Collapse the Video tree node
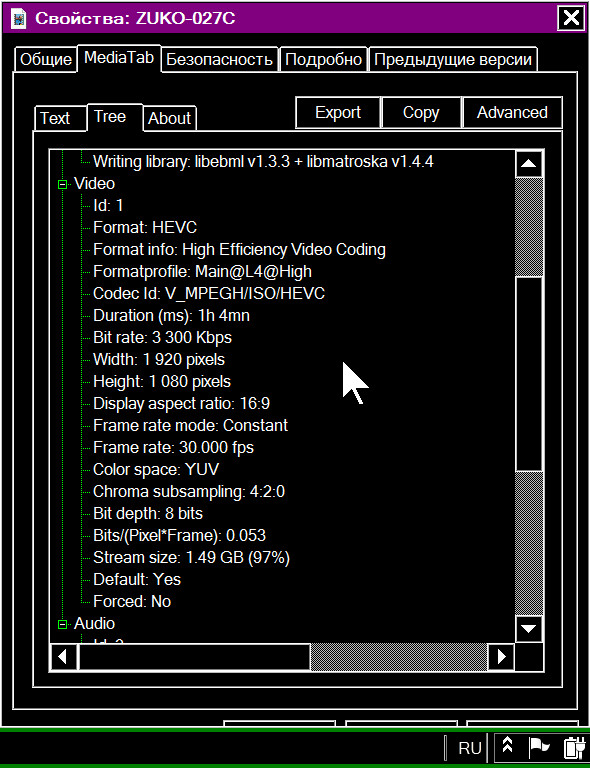This screenshot has height=768, width=590. click(x=62, y=185)
